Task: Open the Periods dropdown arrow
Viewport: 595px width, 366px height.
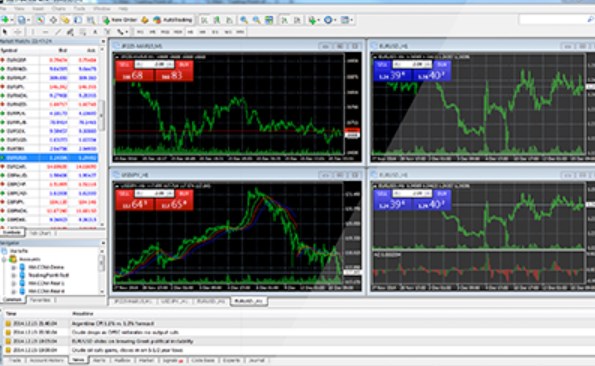Action: coord(335,20)
